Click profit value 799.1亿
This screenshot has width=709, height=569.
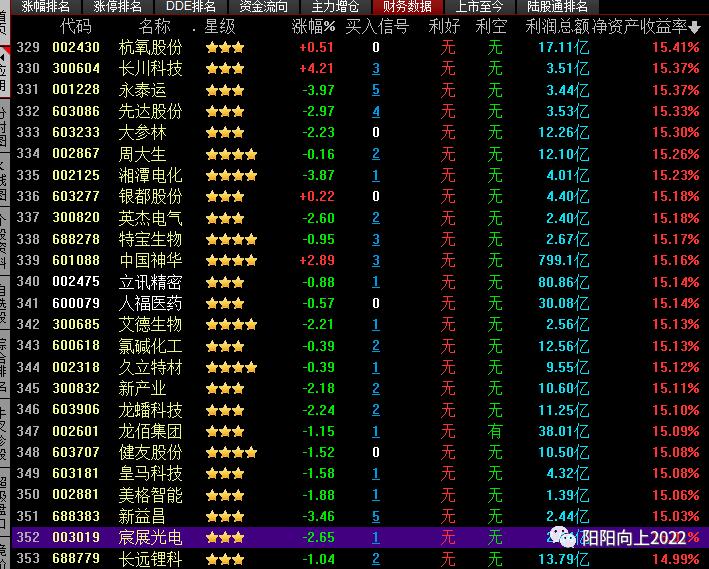coord(564,261)
